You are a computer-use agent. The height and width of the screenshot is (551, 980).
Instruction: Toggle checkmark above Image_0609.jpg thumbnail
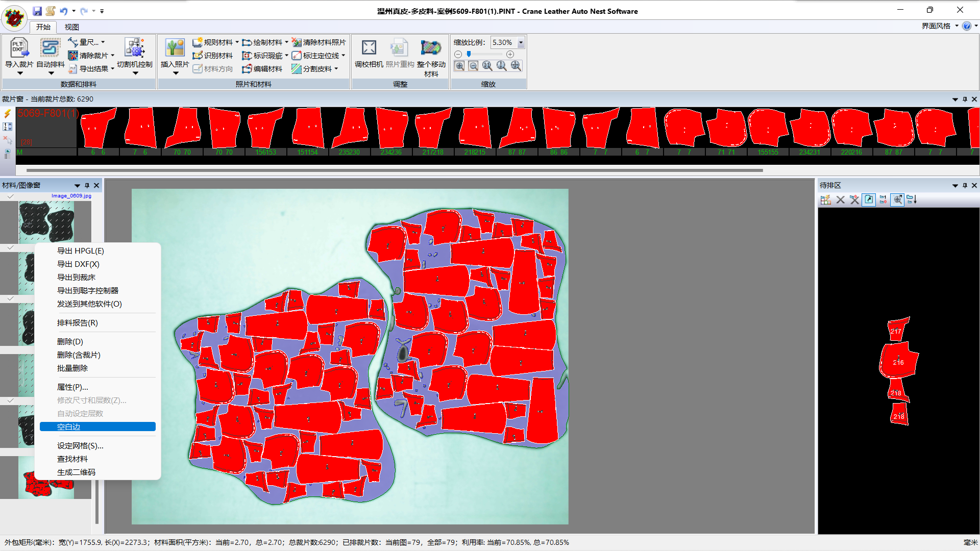click(x=10, y=196)
